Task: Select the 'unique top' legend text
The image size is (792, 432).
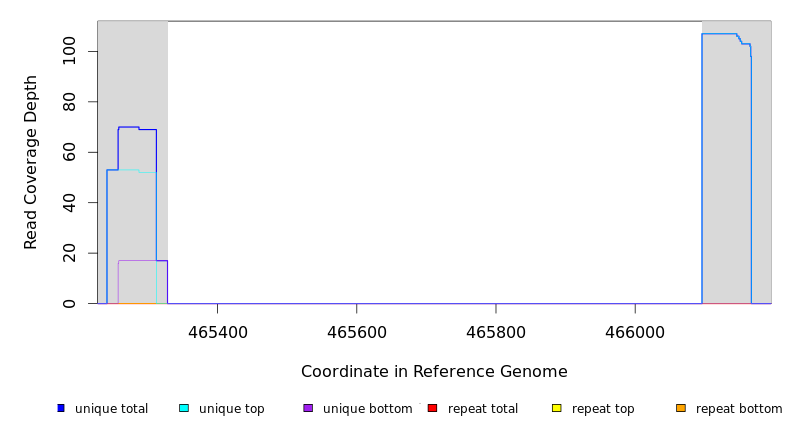Action: pyautogui.click(x=232, y=409)
